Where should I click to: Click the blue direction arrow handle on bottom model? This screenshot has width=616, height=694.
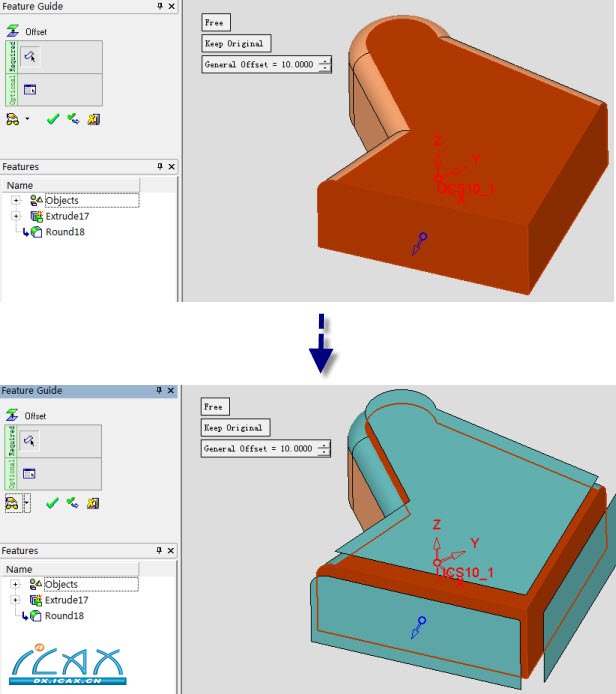[x=418, y=628]
